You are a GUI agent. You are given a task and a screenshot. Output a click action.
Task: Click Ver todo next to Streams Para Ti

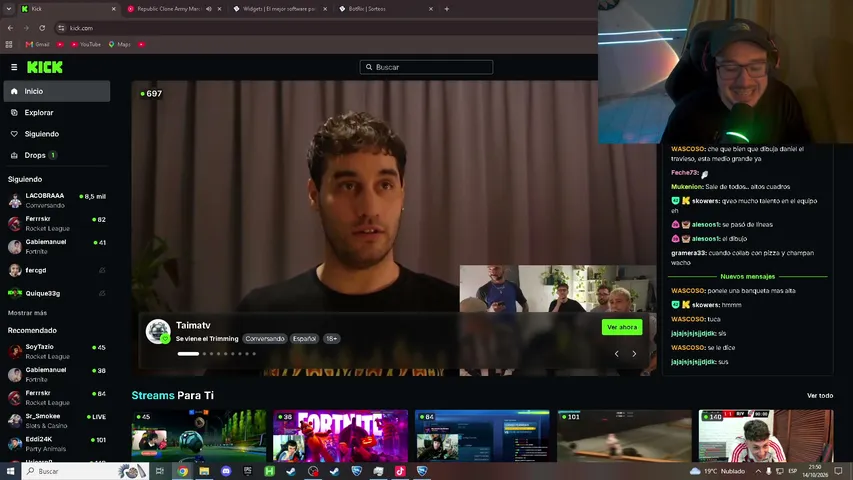click(x=820, y=396)
